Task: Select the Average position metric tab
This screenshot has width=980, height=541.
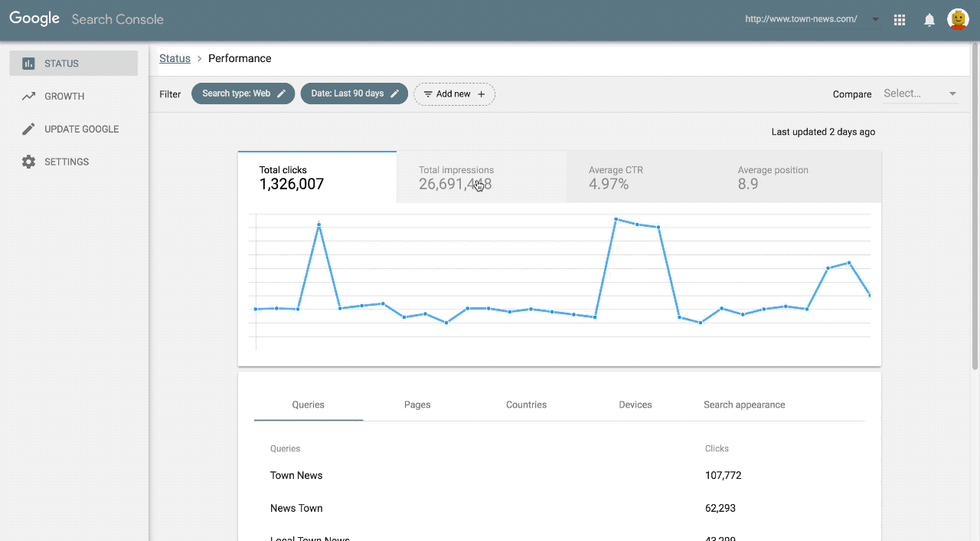Action: click(x=799, y=177)
